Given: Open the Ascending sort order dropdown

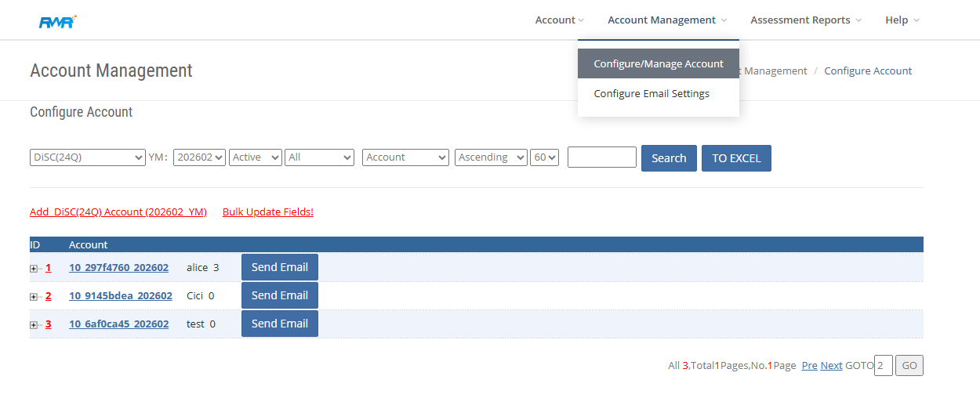Looking at the screenshot, I should point(491,157).
